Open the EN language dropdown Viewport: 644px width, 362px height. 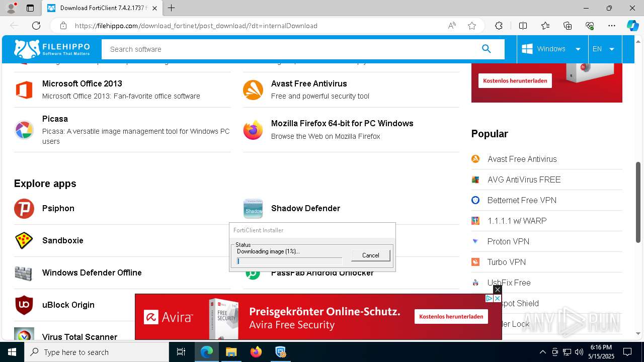604,49
